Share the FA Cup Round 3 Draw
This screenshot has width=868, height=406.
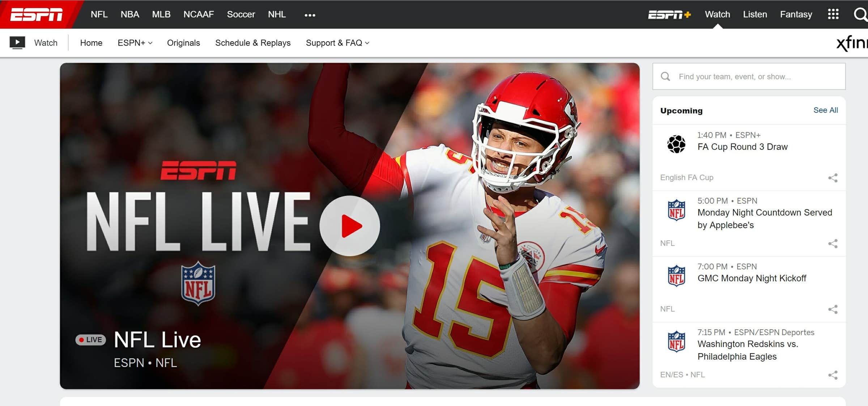pyautogui.click(x=833, y=178)
